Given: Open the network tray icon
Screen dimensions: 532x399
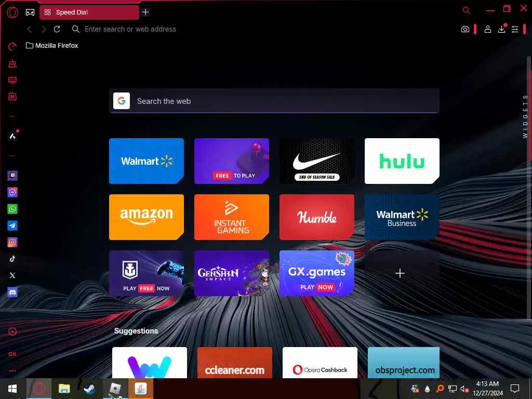Looking at the screenshot, I should click(x=453, y=389).
